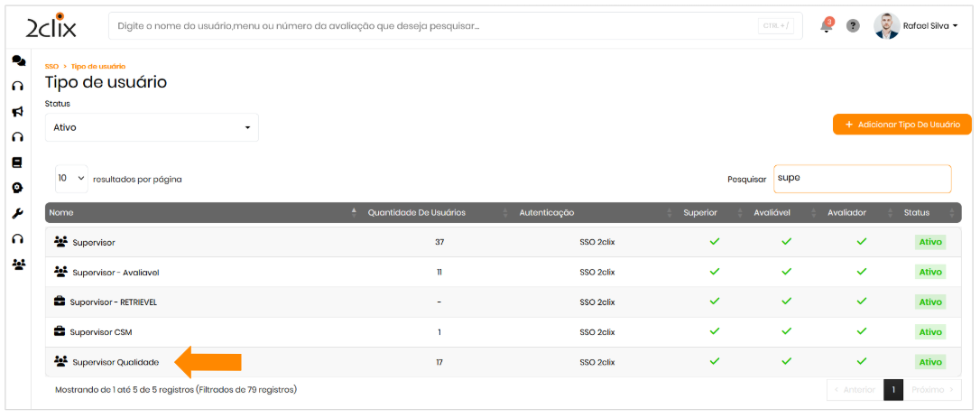The image size is (980, 418).
Task: Click Adicionar Tipo De Usuário button
Action: [x=901, y=124]
